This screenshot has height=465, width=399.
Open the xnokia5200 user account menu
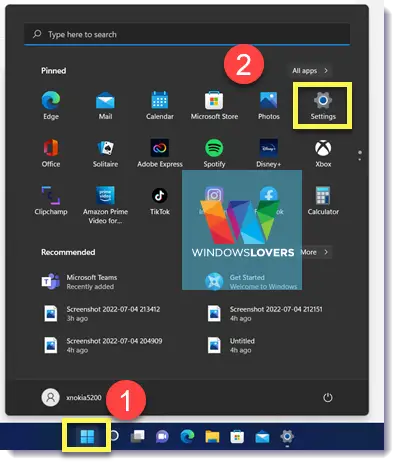click(71, 397)
